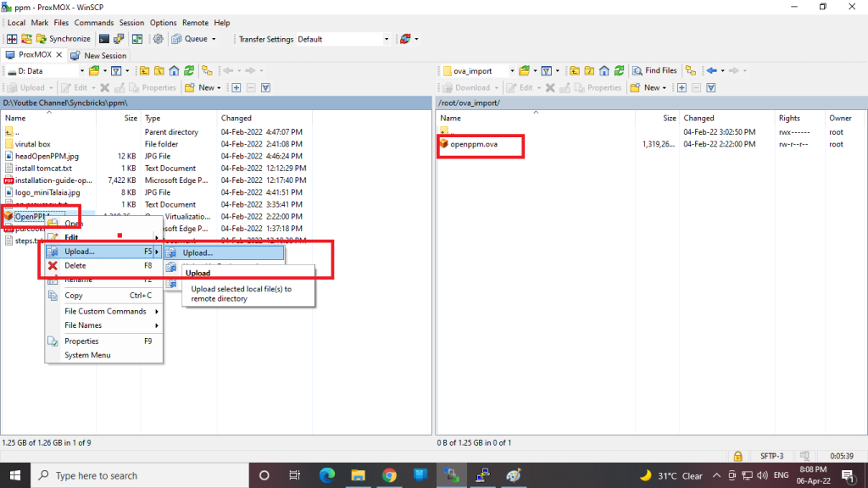The width and height of the screenshot is (868, 488).
Task: Select logo_miniTalaia.jpg file
Action: pyautogui.click(x=47, y=192)
